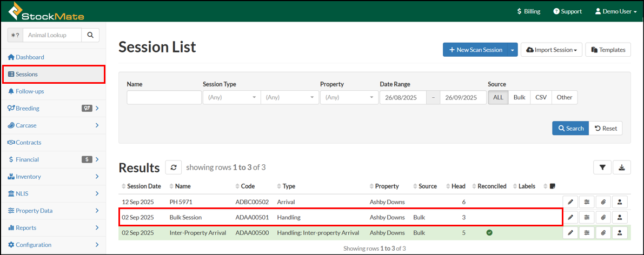Download results using the export icon
644x255 pixels.
621,167
